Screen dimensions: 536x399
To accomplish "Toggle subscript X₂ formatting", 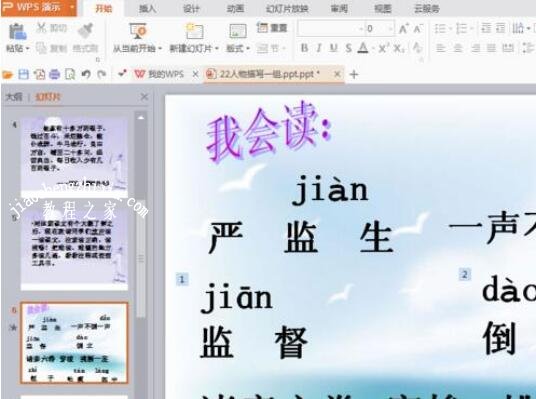I will (x=399, y=48).
